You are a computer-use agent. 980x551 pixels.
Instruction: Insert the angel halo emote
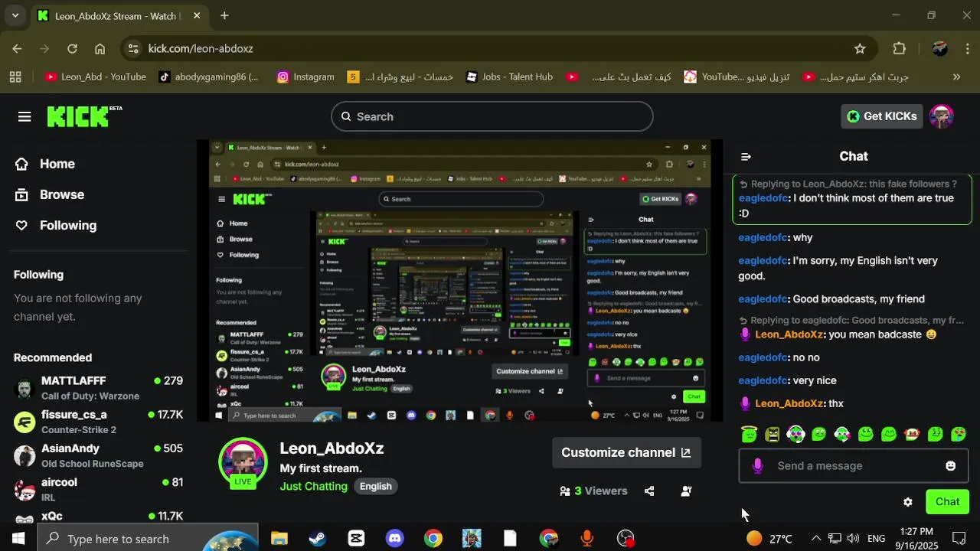pyautogui.click(x=749, y=434)
